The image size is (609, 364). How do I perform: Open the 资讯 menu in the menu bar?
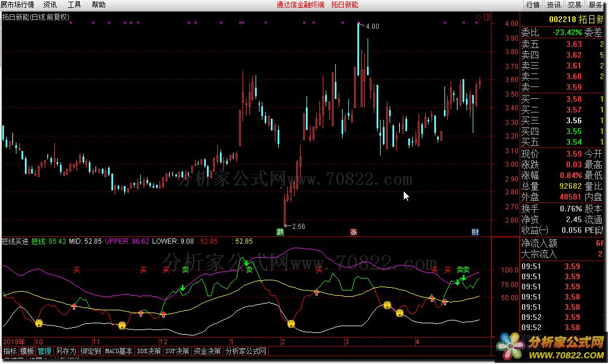click(x=50, y=5)
